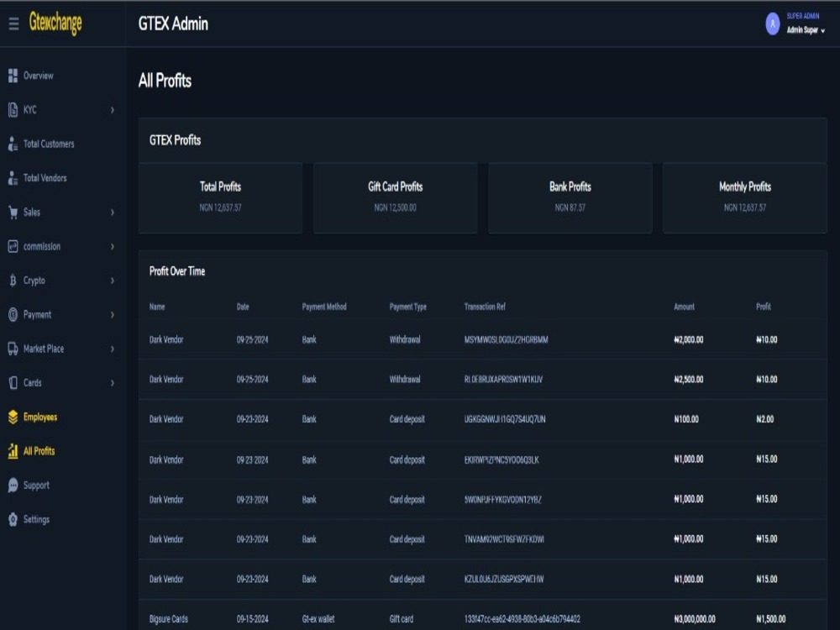
Task: Click the KYC document icon
Action: (13, 110)
